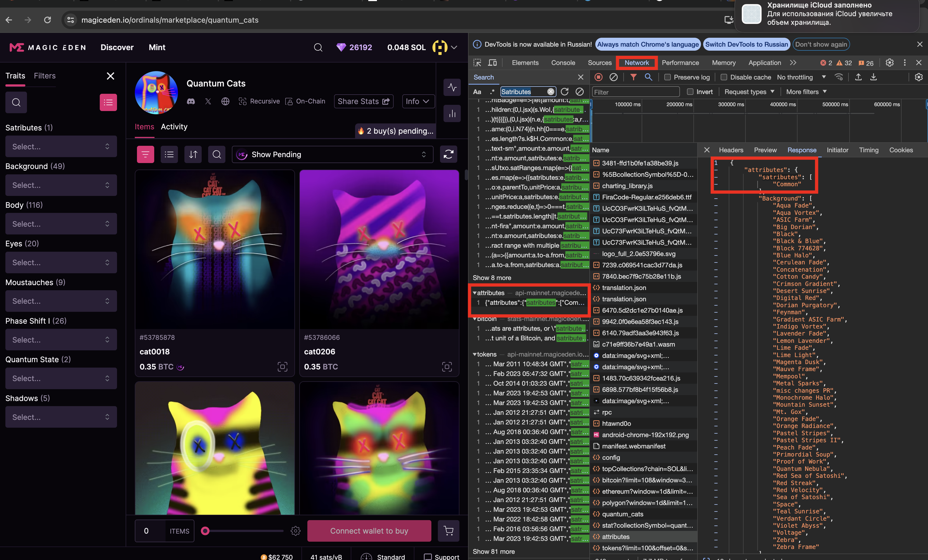Click the refresh listings icon
The height and width of the screenshot is (560, 928).
coord(448,154)
